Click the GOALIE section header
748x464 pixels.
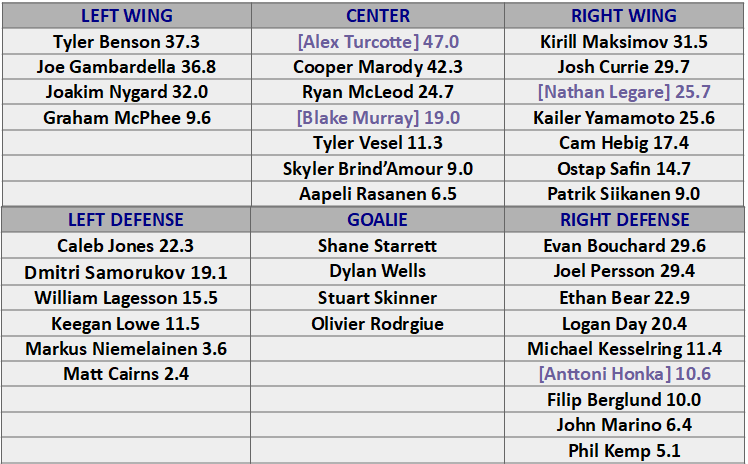click(377, 220)
